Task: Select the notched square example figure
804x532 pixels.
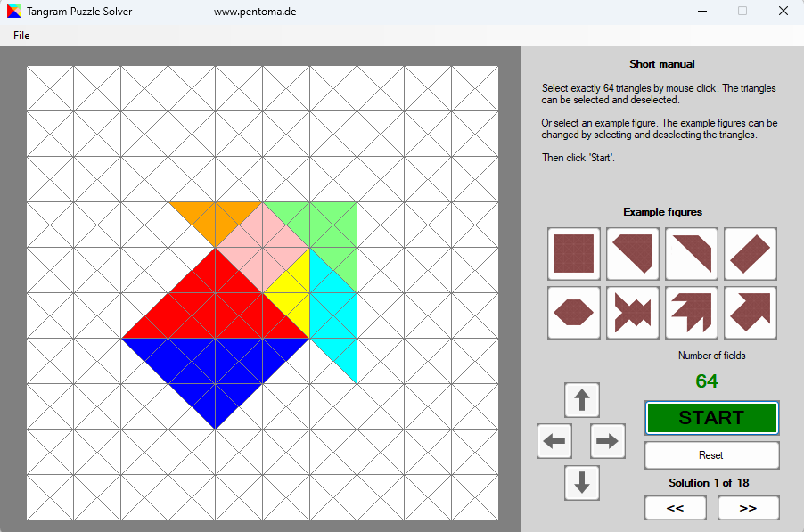Action: [x=632, y=254]
